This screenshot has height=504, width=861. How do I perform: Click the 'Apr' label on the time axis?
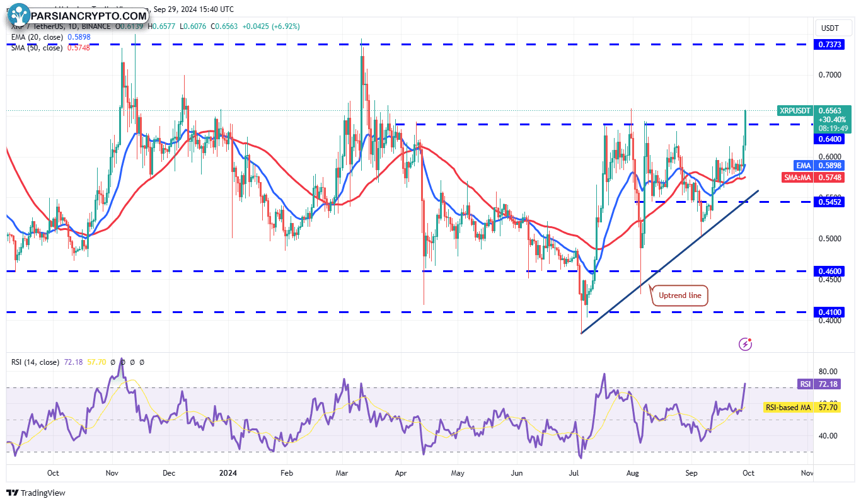coord(401,472)
